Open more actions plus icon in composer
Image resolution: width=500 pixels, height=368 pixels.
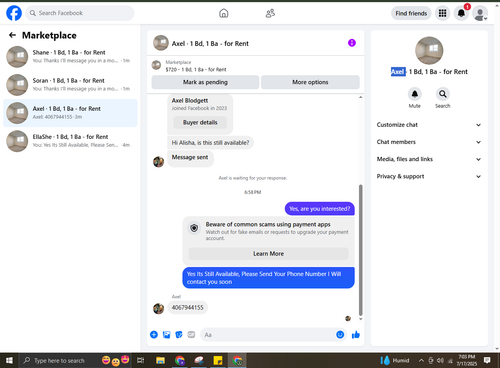tap(154, 335)
